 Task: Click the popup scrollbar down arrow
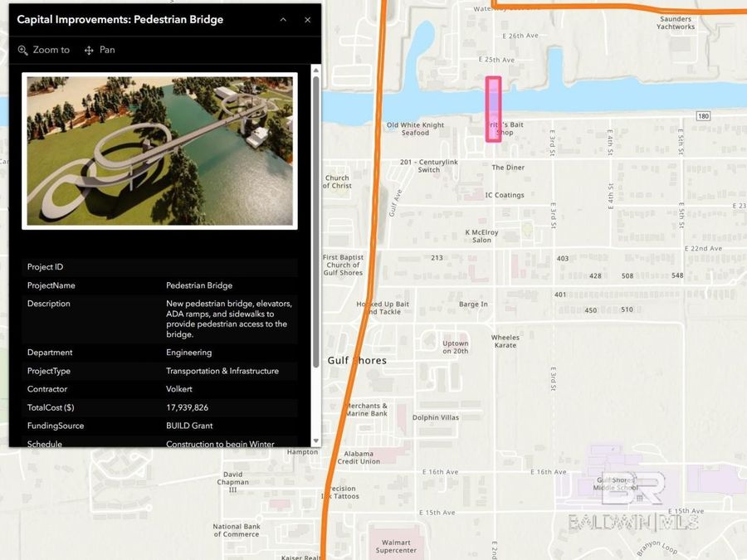tap(316, 441)
